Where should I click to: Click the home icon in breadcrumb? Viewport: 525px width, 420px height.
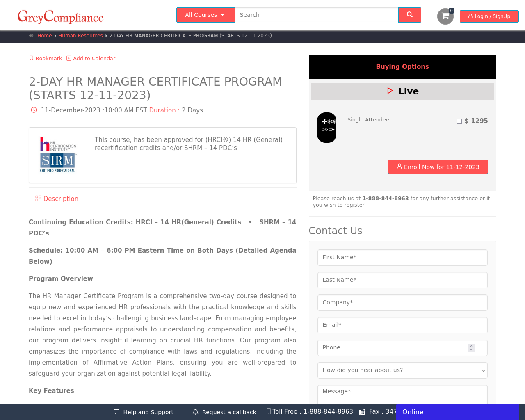[31, 36]
